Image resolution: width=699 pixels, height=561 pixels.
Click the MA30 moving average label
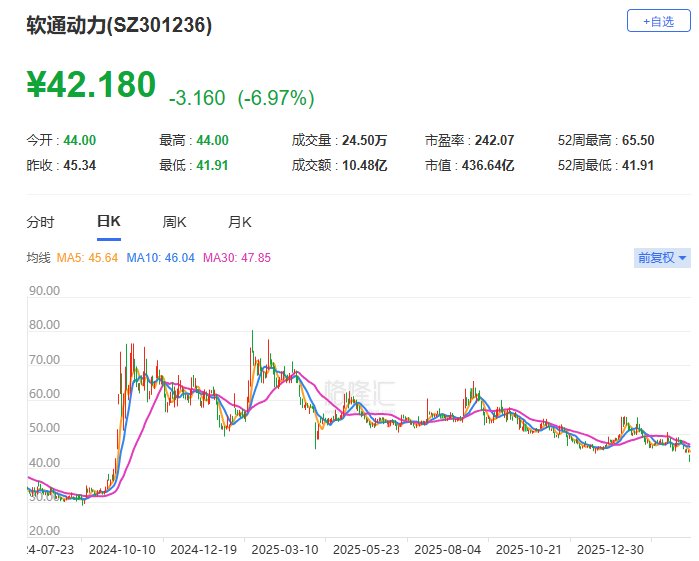coord(237,258)
